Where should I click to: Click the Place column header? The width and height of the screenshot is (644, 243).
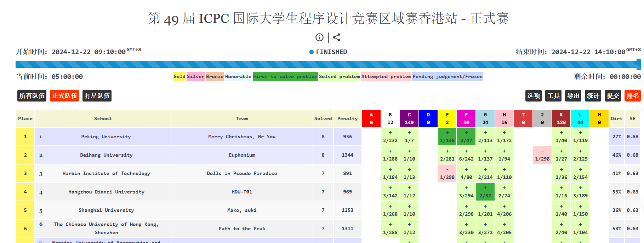tap(25, 118)
